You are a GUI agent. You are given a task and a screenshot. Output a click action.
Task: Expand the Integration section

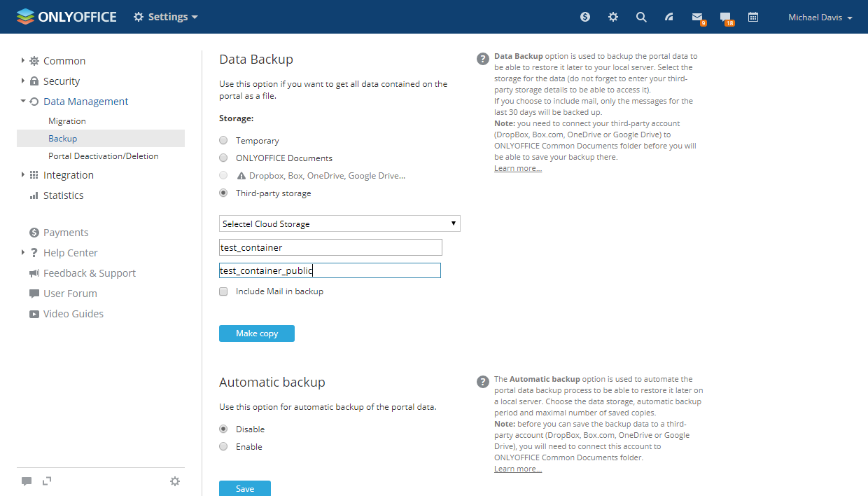[x=23, y=175]
